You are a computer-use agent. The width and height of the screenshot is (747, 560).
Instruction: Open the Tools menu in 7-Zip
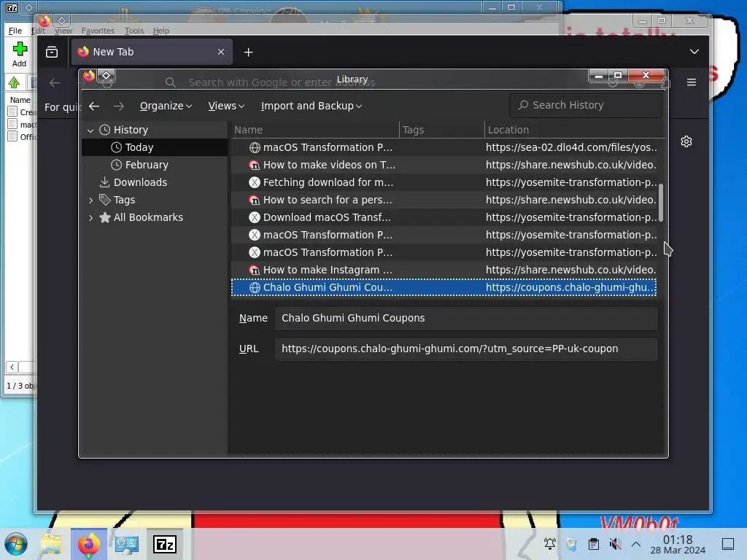134,31
